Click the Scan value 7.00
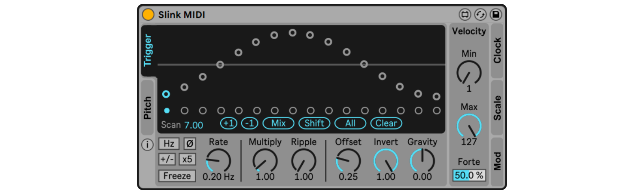This screenshot has width=644, height=194. (194, 125)
